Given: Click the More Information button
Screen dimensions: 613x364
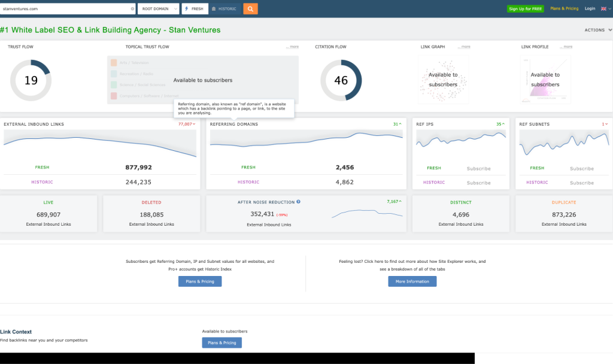Looking at the screenshot, I should point(412,281).
